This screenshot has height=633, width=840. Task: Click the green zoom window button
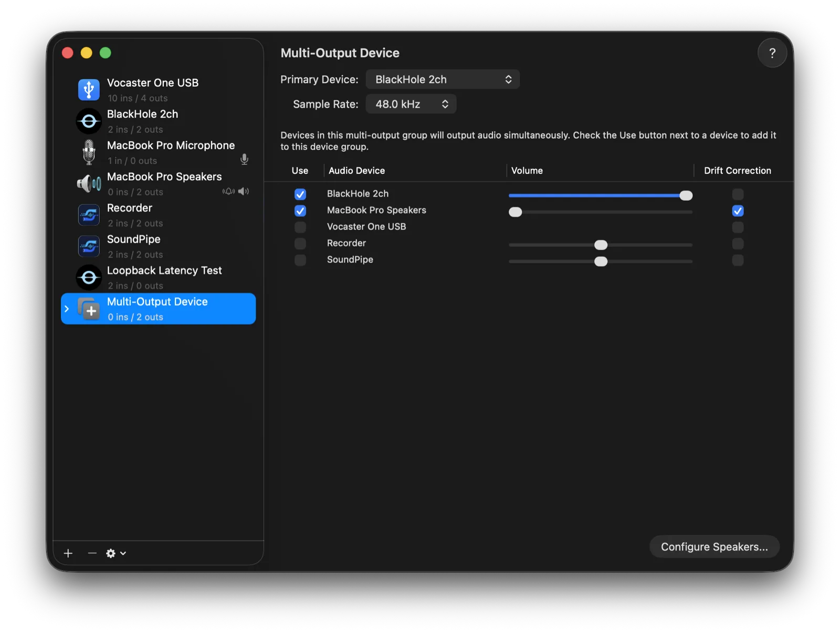click(x=106, y=53)
